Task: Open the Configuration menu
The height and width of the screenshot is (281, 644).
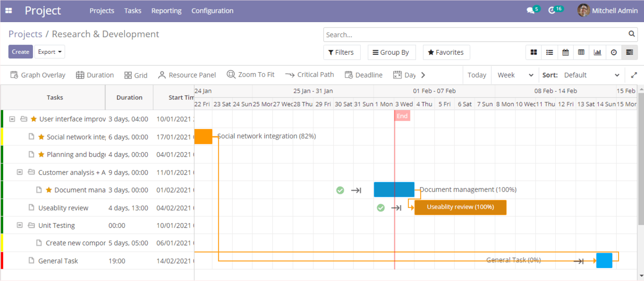Action: tap(212, 11)
